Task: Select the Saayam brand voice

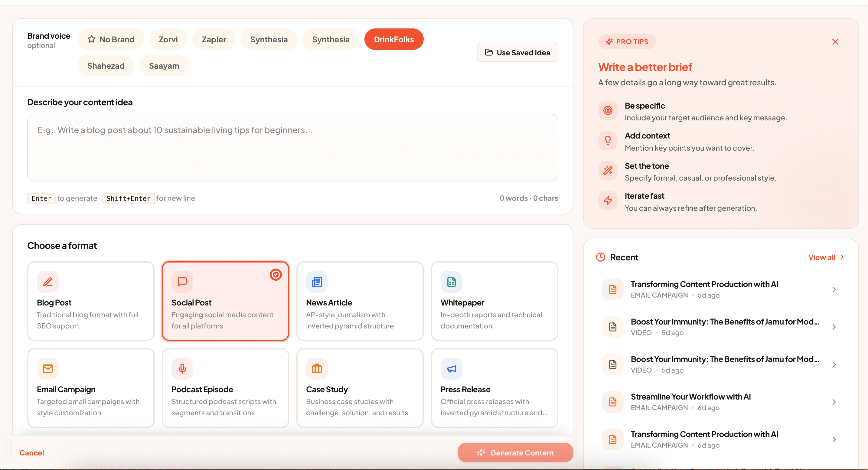Action: click(x=164, y=66)
